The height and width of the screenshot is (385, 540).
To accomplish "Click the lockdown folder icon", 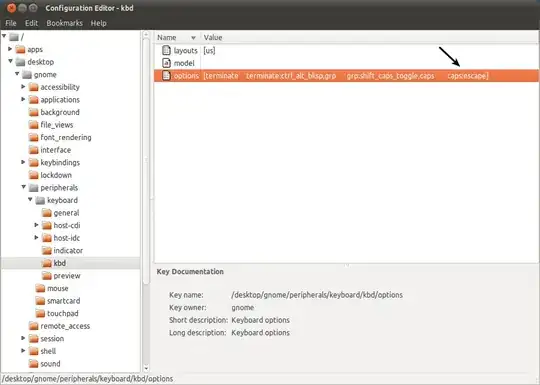I will 33,175.
